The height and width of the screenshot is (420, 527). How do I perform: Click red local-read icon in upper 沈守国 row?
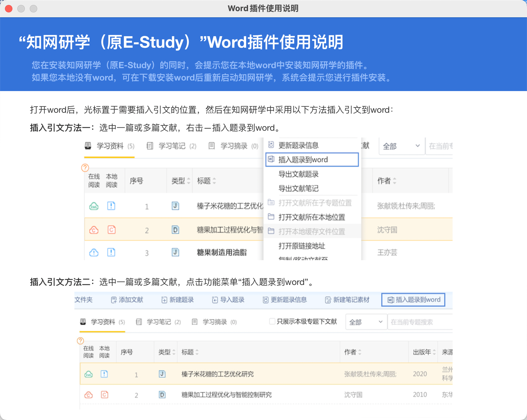coord(111,230)
